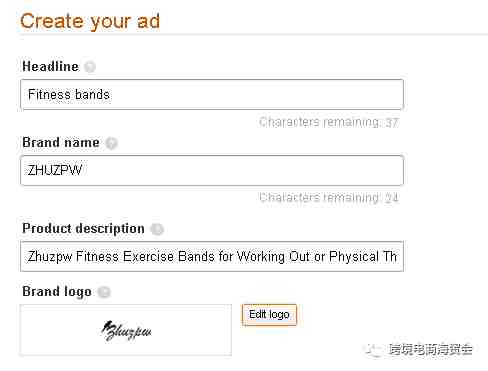
Task: Click 'Characters remaining: 37' under Headline
Action: click(329, 122)
